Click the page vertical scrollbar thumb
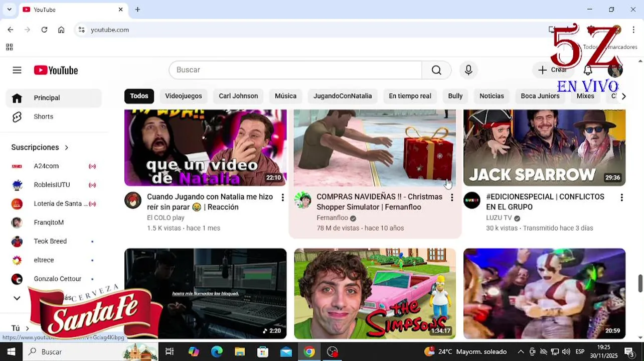This screenshot has width=644, height=361. tap(640, 283)
